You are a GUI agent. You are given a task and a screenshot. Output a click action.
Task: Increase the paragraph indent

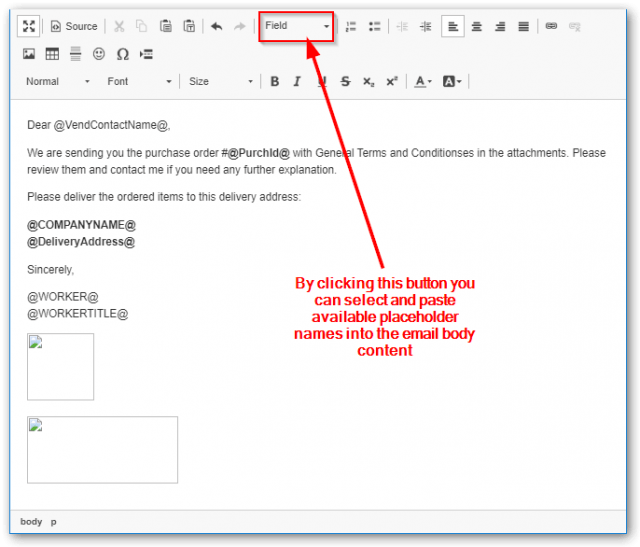coord(426,27)
